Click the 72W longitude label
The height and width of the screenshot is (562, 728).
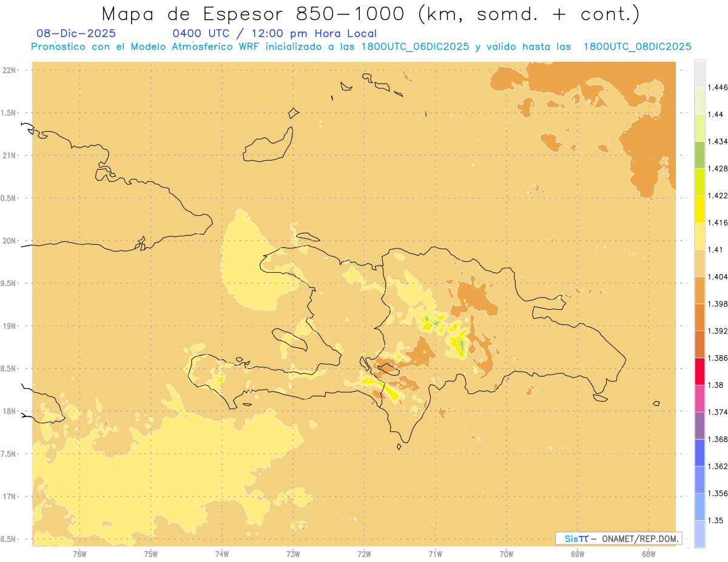[364, 554]
